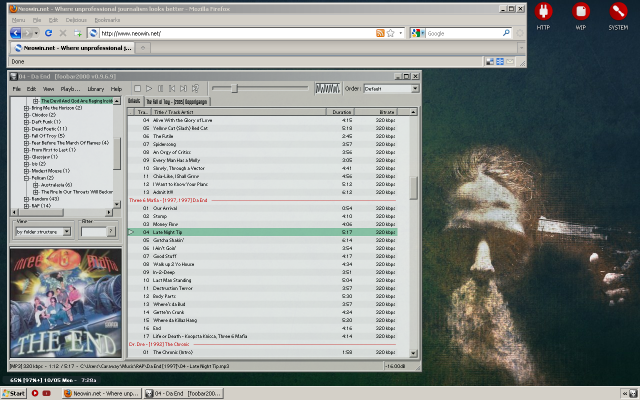The width and height of the screenshot is (640, 400).
Task: Click the new tab plus icon in Firefox toolbar
Action: [x=78, y=33]
